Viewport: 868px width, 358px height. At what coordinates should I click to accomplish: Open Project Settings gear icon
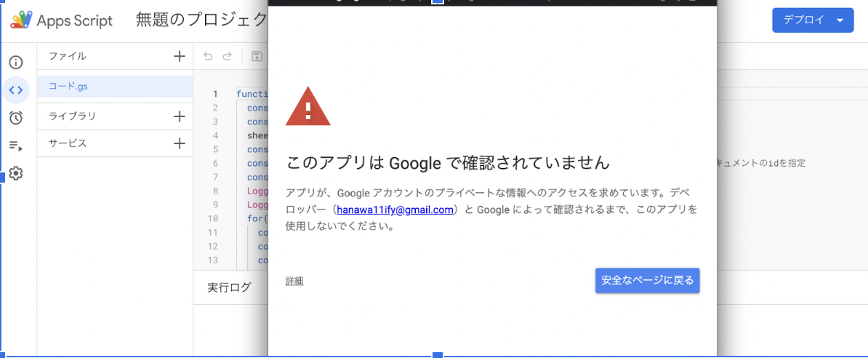click(16, 173)
